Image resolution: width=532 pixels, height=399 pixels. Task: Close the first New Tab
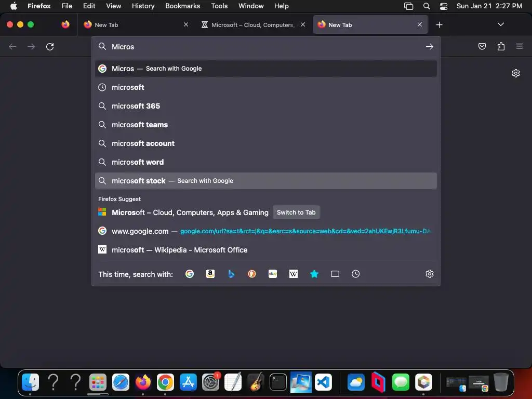(186, 24)
